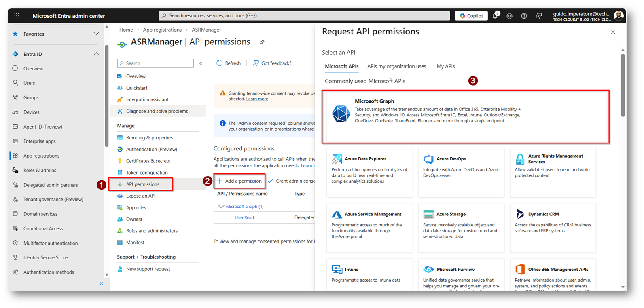Open the Copilot assistant

(x=471, y=16)
